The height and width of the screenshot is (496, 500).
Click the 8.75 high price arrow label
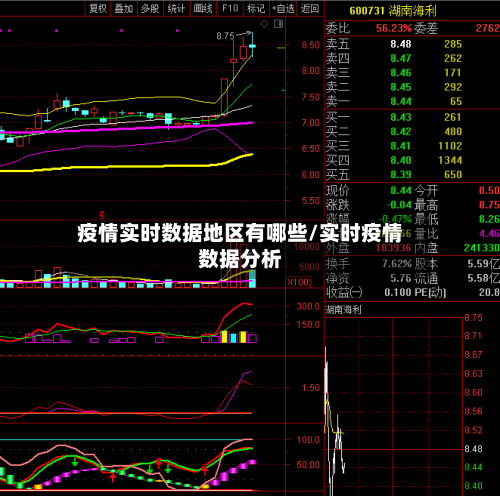[x=233, y=35]
